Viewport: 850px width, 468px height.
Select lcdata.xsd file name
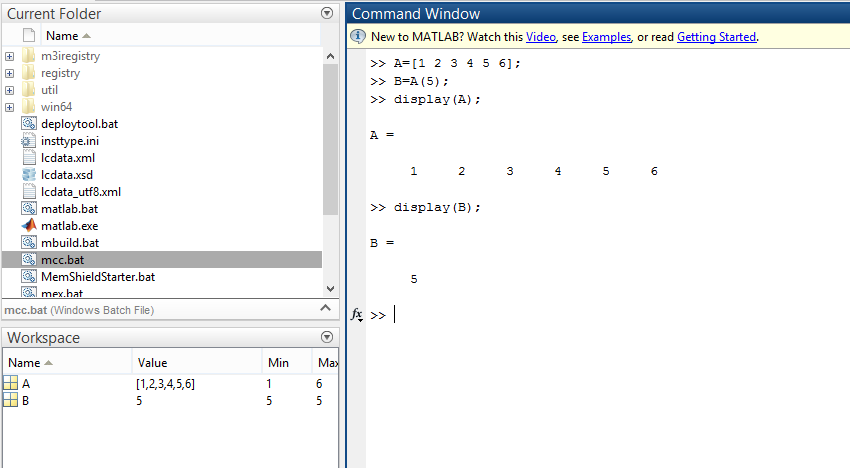coord(67,175)
